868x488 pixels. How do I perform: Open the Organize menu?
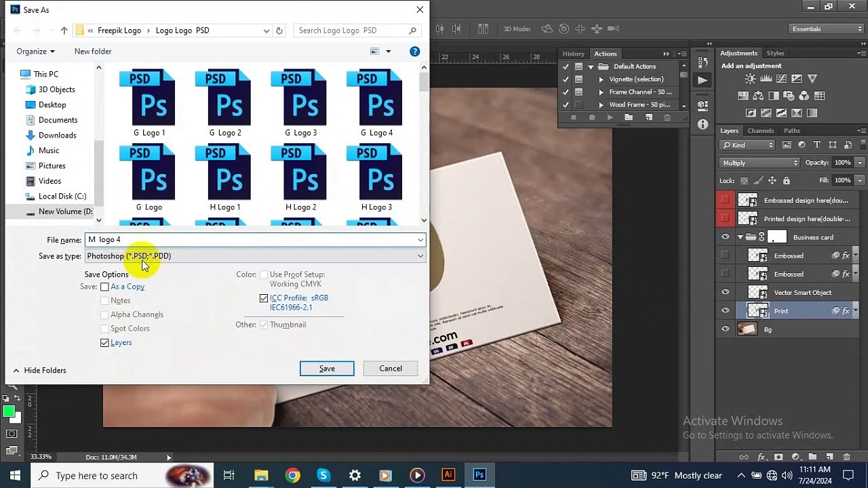tap(36, 52)
